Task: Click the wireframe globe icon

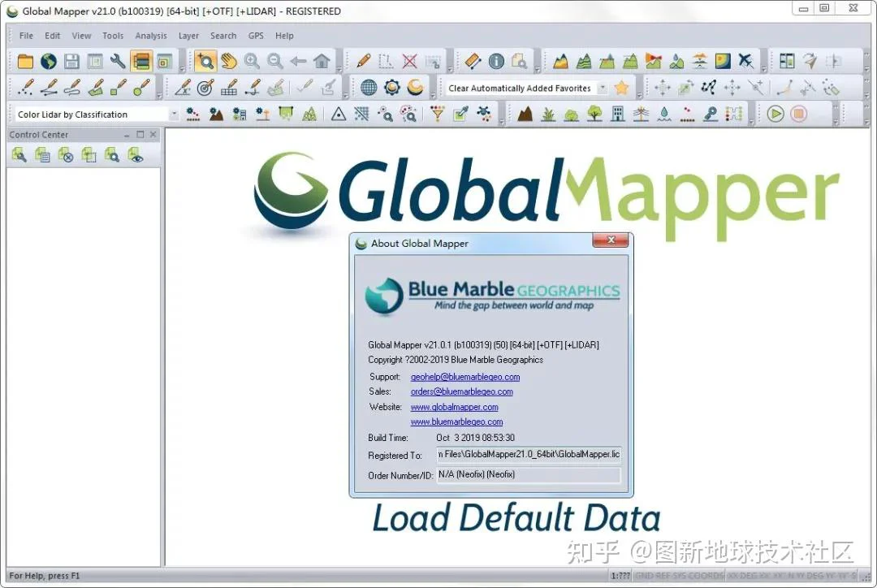Action: tap(369, 88)
